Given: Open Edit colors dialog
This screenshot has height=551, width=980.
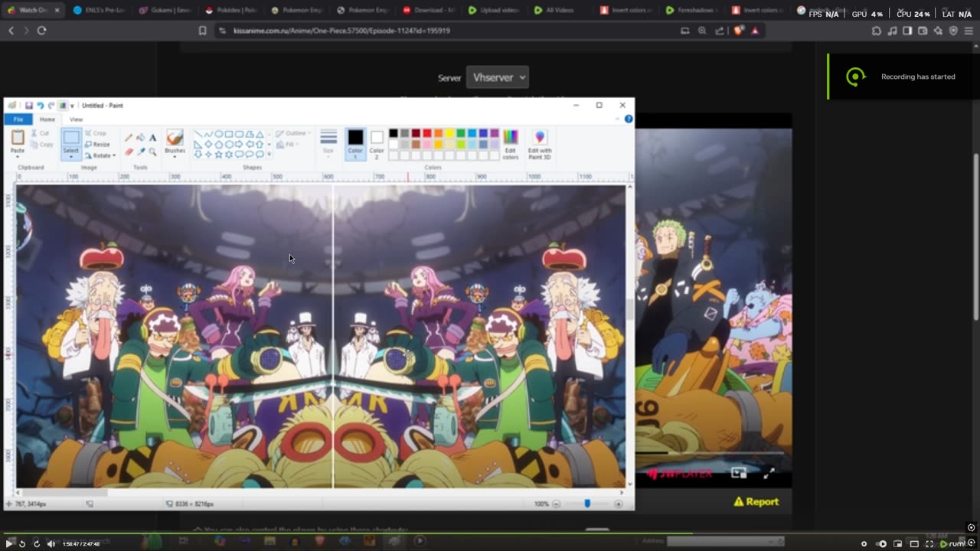Looking at the screenshot, I should pos(511,143).
